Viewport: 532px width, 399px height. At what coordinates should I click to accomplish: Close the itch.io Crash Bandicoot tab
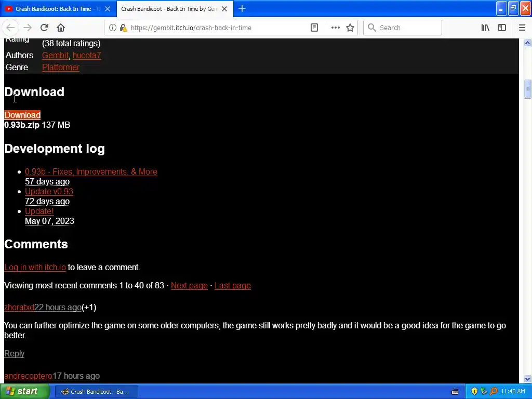tap(224, 9)
